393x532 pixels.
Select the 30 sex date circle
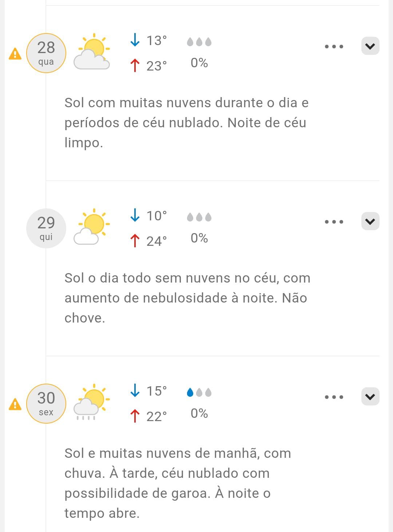click(x=46, y=404)
